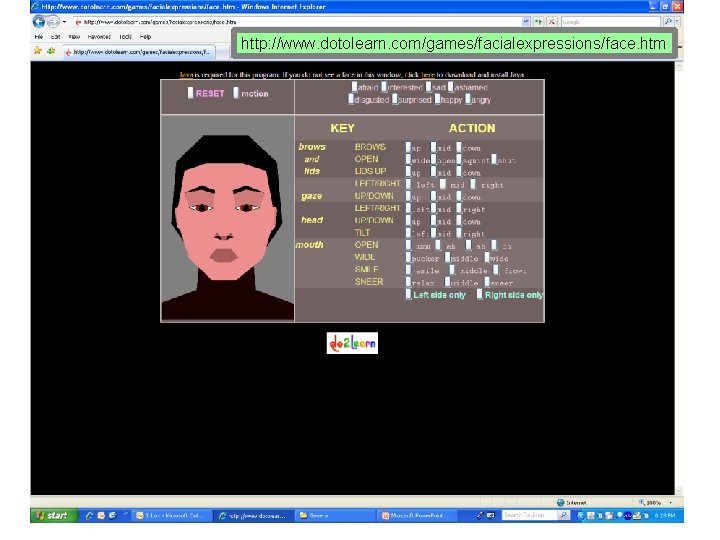The image size is (720, 540).
Task: Enable Right side only option
Action: click(x=479, y=294)
